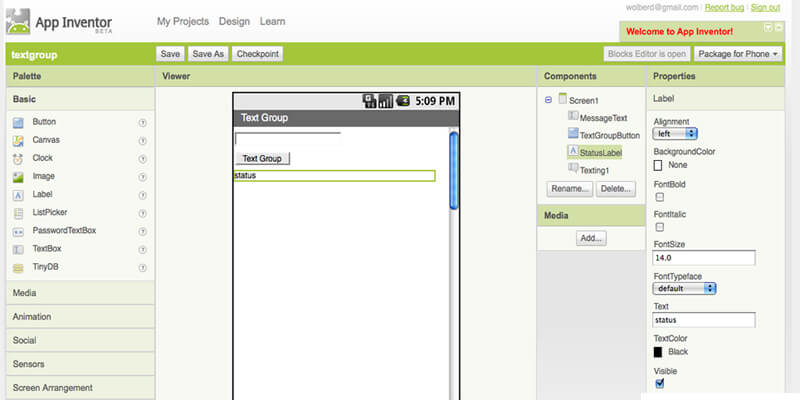Image resolution: width=800 pixels, height=400 pixels.
Task: Click the Delete... button
Action: (616, 189)
